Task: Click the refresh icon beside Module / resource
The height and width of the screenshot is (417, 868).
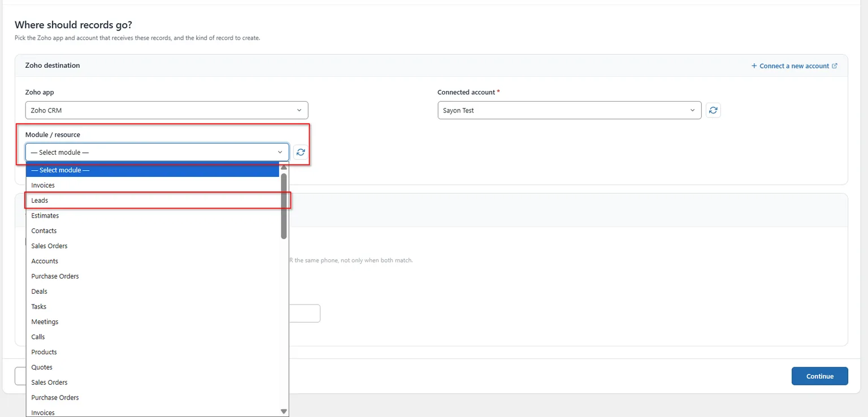Action: 301,152
